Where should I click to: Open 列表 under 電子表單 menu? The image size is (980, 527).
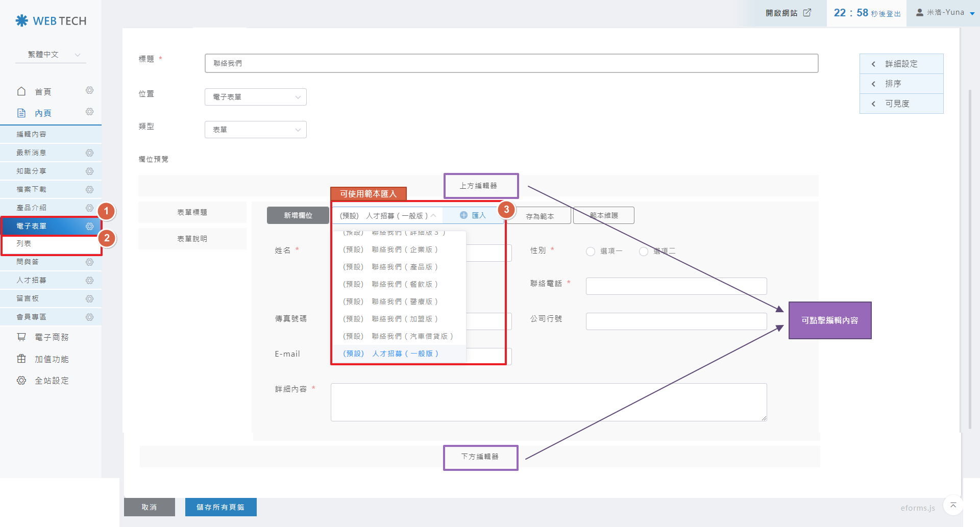tap(24, 244)
